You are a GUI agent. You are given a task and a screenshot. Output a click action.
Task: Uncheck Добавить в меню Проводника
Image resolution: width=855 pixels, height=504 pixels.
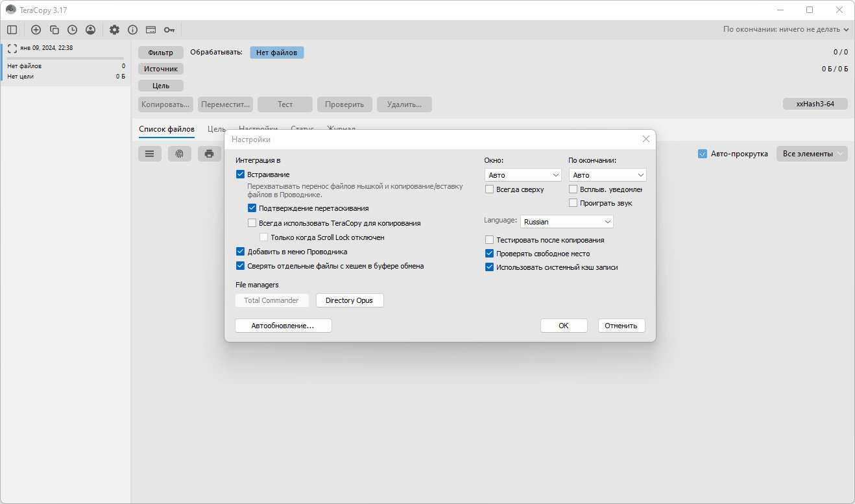[x=241, y=252]
